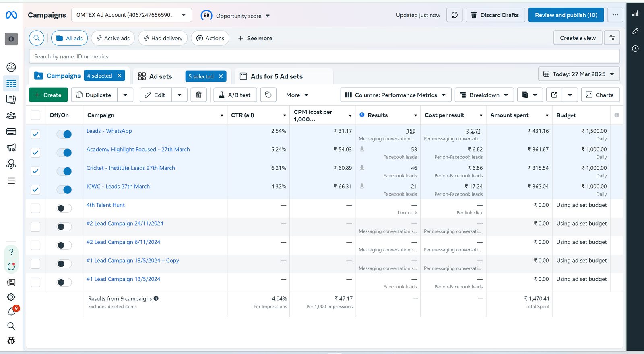Open the Breakdown dropdown
This screenshot has width=644, height=354.
484,95
